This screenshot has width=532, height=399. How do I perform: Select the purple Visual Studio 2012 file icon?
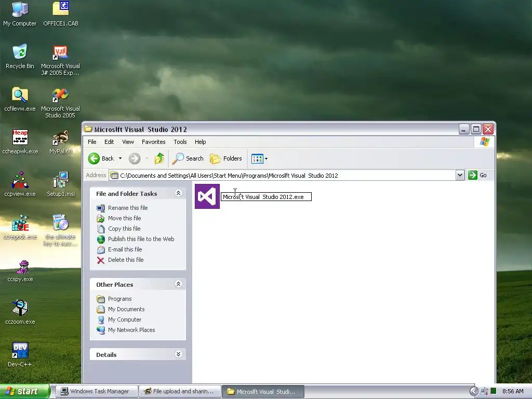tap(207, 196)
